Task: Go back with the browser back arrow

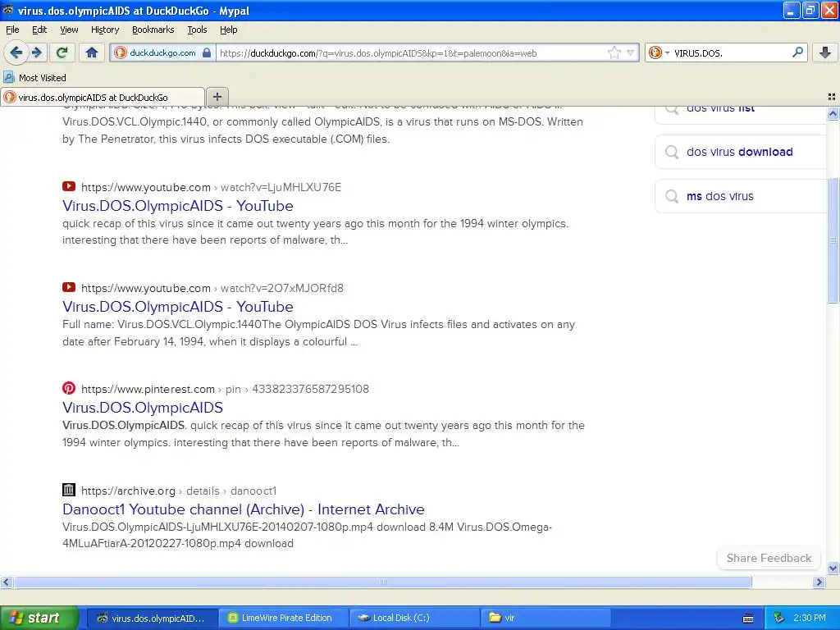Action: click(x=16, y=52)
